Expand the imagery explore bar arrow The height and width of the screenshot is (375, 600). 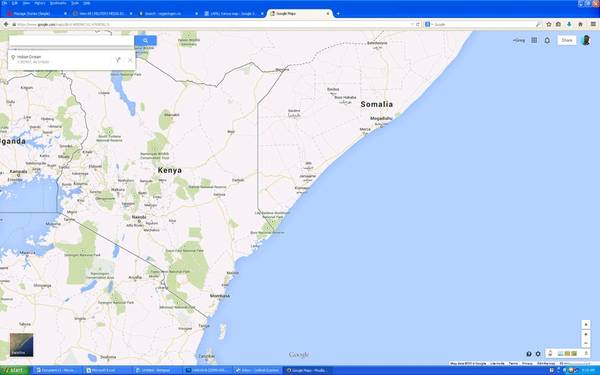click(585, 353)
